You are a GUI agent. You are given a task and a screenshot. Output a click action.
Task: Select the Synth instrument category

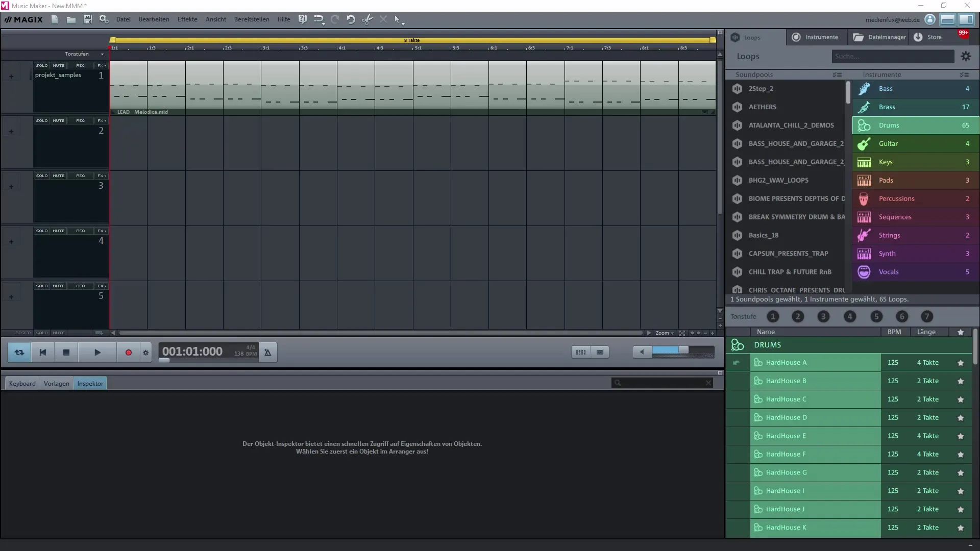(x=916, y=254)
